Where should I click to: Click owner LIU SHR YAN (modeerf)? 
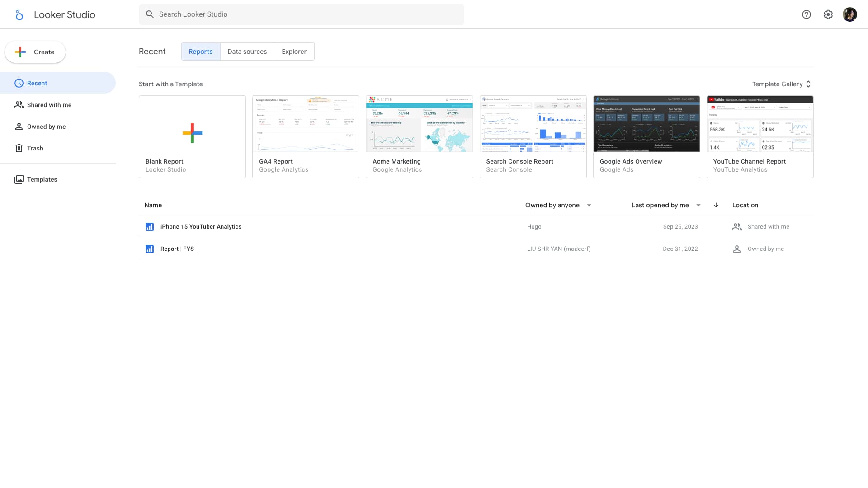point(559,249)
